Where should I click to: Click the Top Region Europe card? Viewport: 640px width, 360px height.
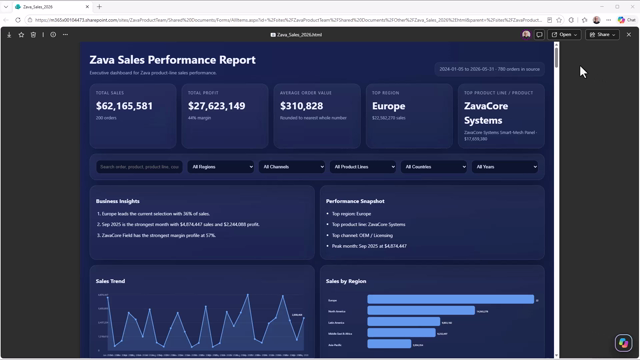click(x=409, y=116)
